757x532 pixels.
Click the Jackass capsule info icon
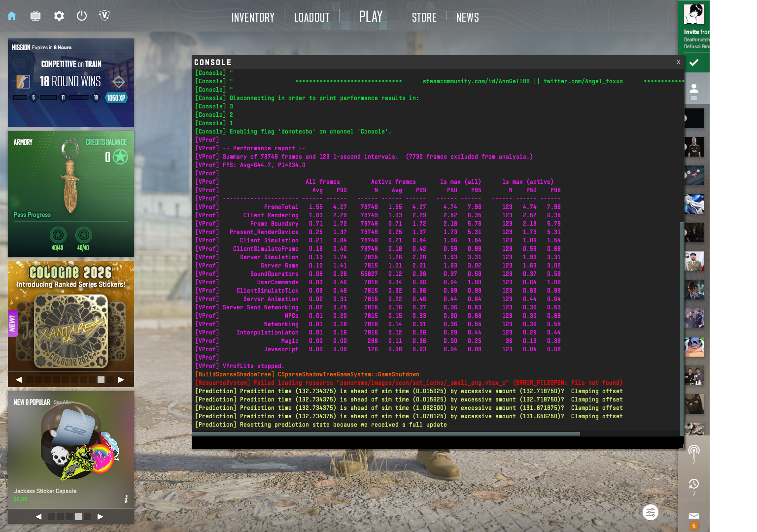point(126,499)
